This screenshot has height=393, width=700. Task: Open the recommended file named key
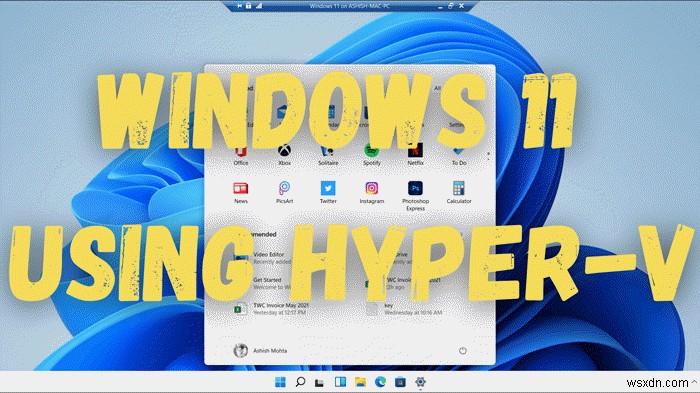click(404, 309)
